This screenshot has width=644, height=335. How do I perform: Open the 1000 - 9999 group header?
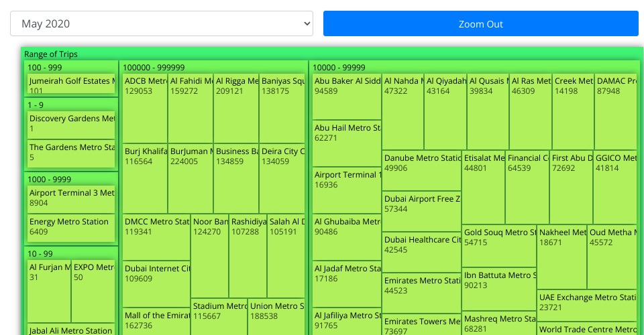49,180
